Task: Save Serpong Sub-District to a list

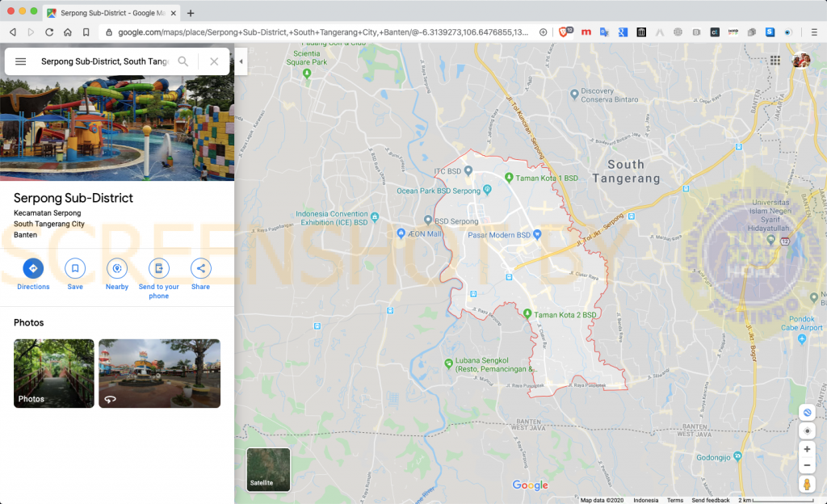Action: [x=75, y=274]
